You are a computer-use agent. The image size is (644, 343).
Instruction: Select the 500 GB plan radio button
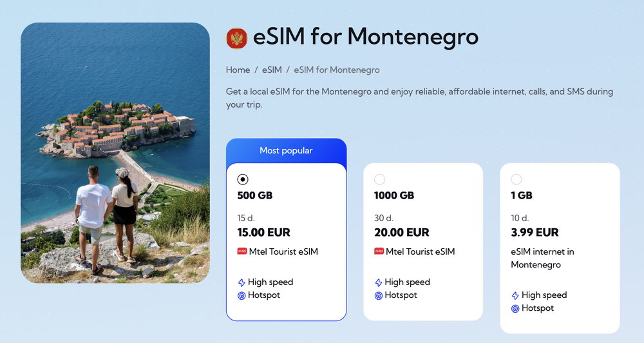243,179
